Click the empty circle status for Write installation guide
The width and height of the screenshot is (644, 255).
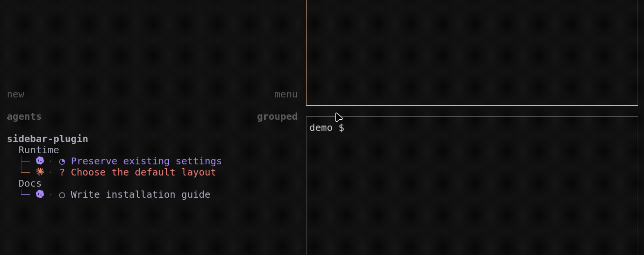(x=62, y=195)
